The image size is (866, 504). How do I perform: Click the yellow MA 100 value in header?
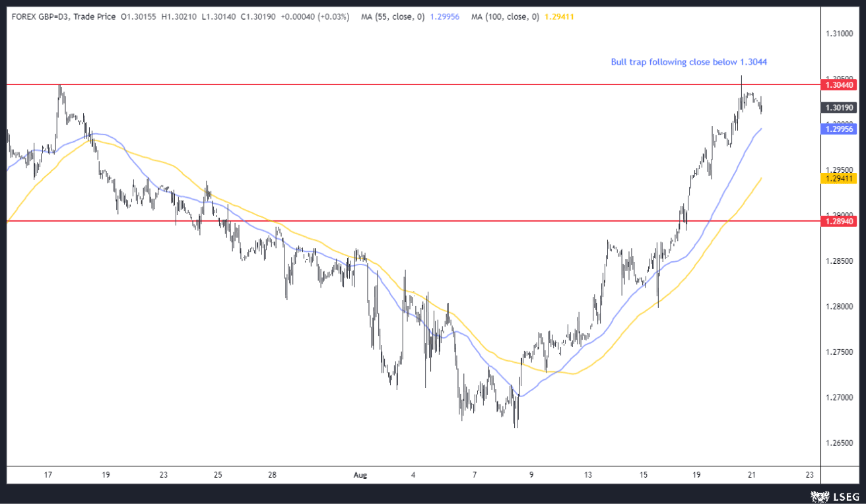(x=558, y=16)
